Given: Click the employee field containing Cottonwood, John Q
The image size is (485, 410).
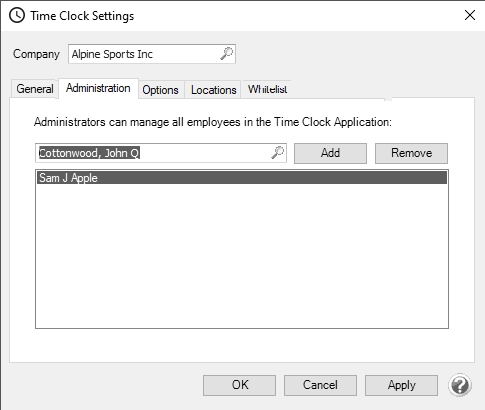Looking at the screenshot, I should pyautogui.click(x=161, y=153).
